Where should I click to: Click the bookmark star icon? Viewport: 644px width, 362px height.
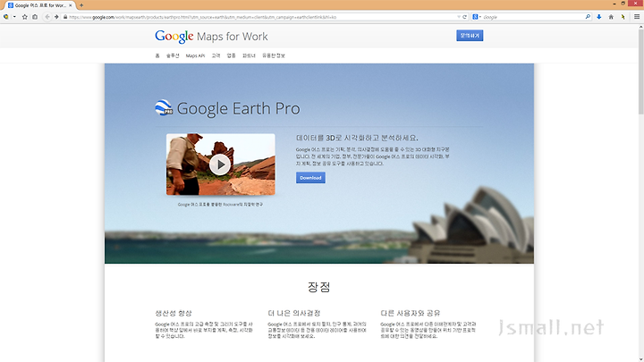point(25,17)
